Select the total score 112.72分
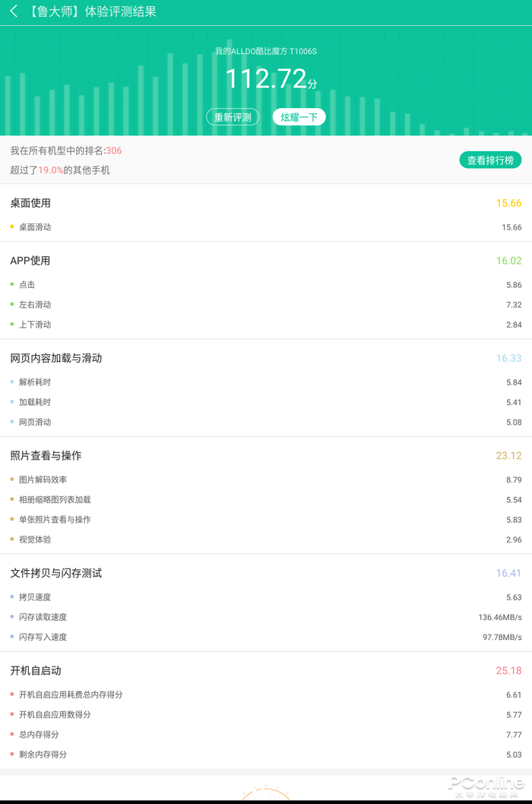Screen dimensions: 532x804 pyautogui.click(x=271, y=79)
